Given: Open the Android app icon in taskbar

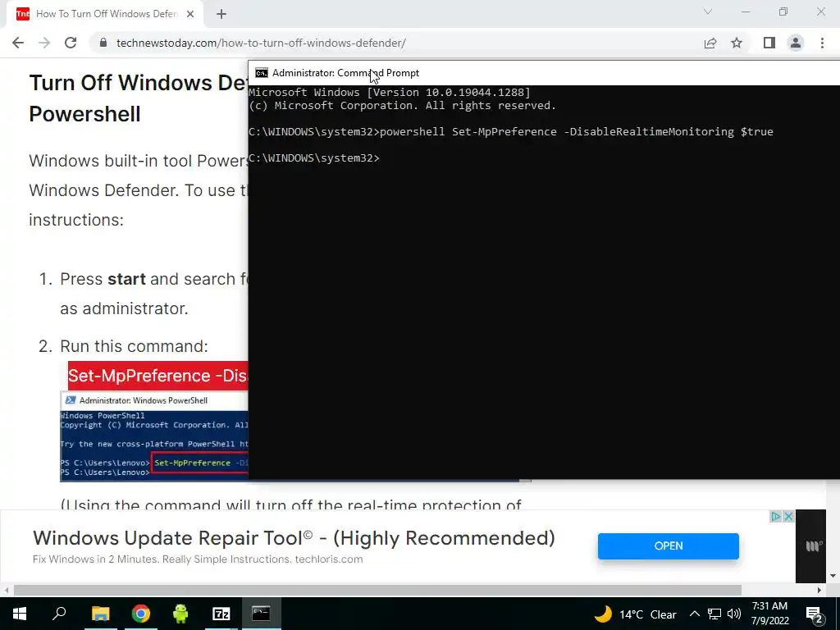Looking at the screenshot, I should coord(180,614).
